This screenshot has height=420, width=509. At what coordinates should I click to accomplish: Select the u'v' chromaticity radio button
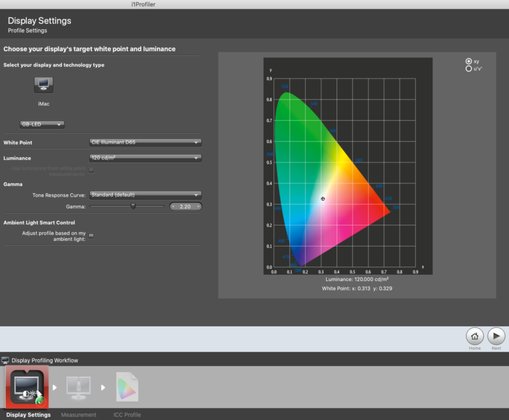469,69
